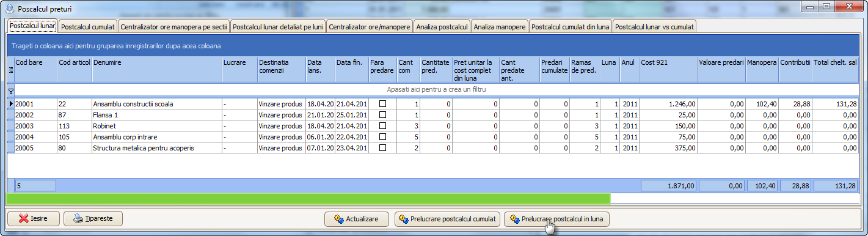Select the Robinet cell

pos(157,126)
